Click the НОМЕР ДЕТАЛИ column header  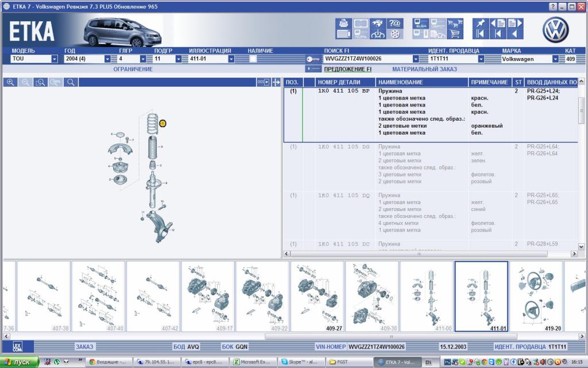click(345, 82)
